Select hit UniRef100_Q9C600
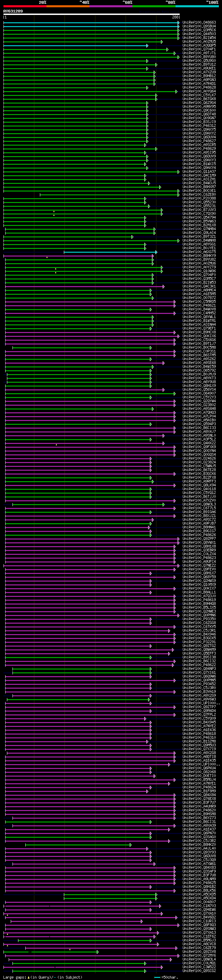 click(199, 110)
